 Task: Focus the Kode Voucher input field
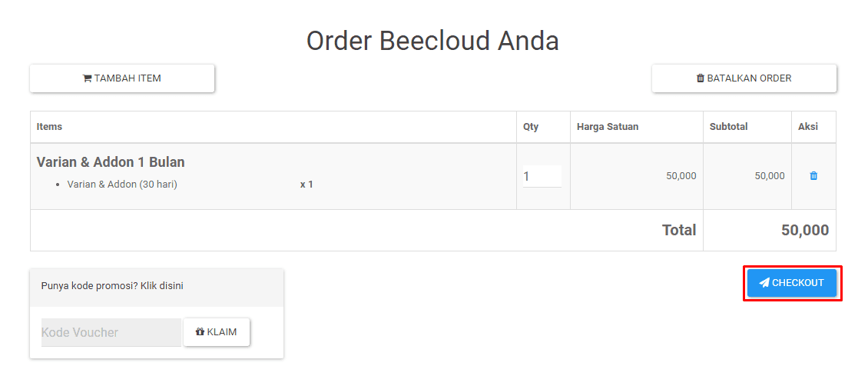click(x=111, y=332)
